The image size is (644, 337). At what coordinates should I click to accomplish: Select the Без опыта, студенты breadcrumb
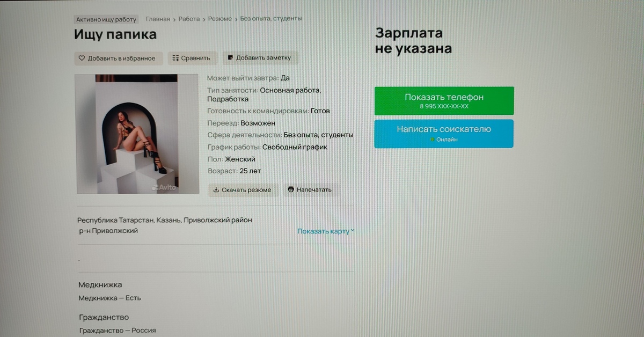point(271,19)
